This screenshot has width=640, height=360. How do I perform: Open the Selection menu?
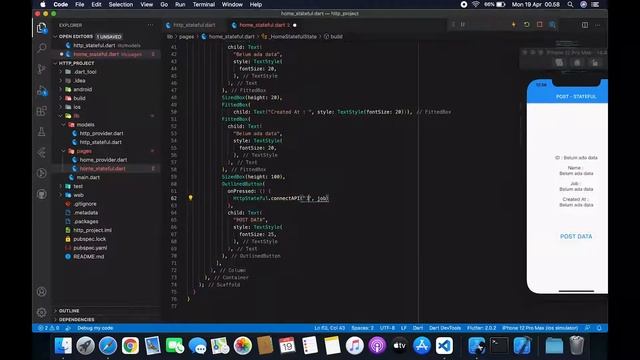point(120,4)
